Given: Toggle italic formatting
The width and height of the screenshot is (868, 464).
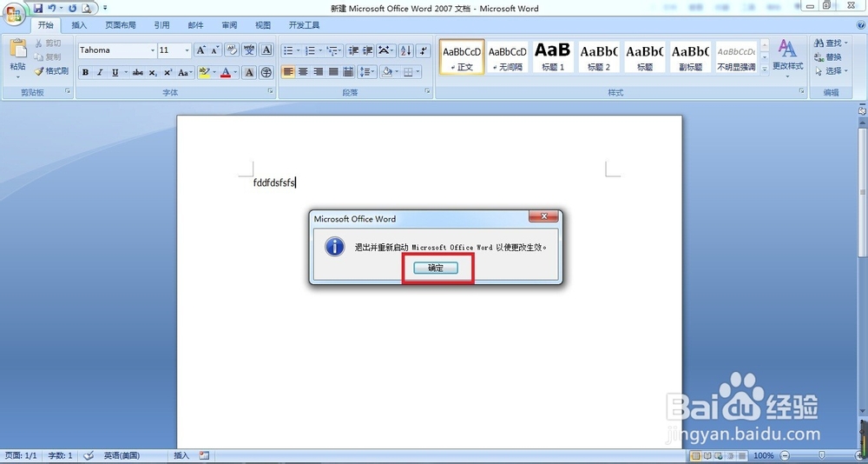Looking at the screenshot, I should [x=100, y=73].
